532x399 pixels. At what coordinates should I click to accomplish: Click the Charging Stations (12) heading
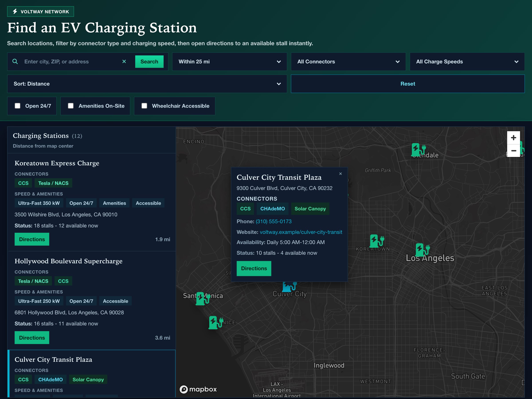(x=48, y=136)
